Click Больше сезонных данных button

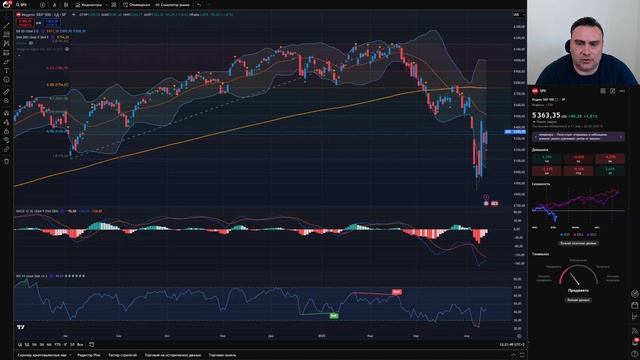click(x=578, y=243)
